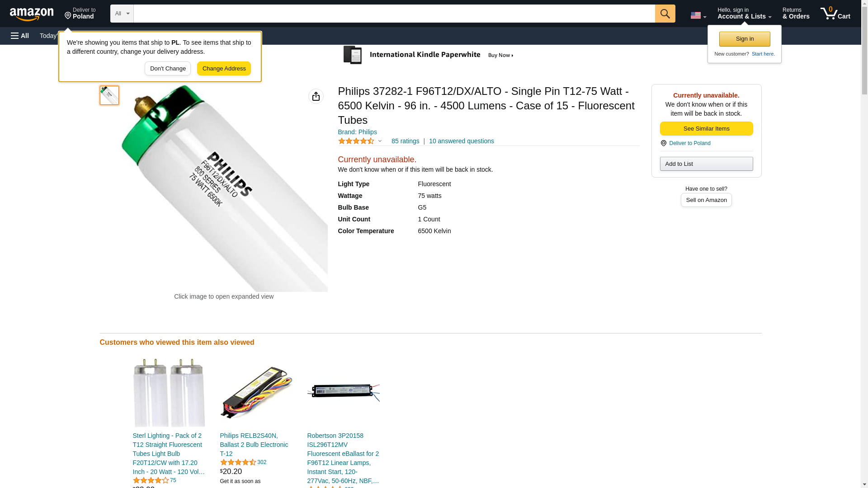Click the Brand: Philips link

[357, 132]
